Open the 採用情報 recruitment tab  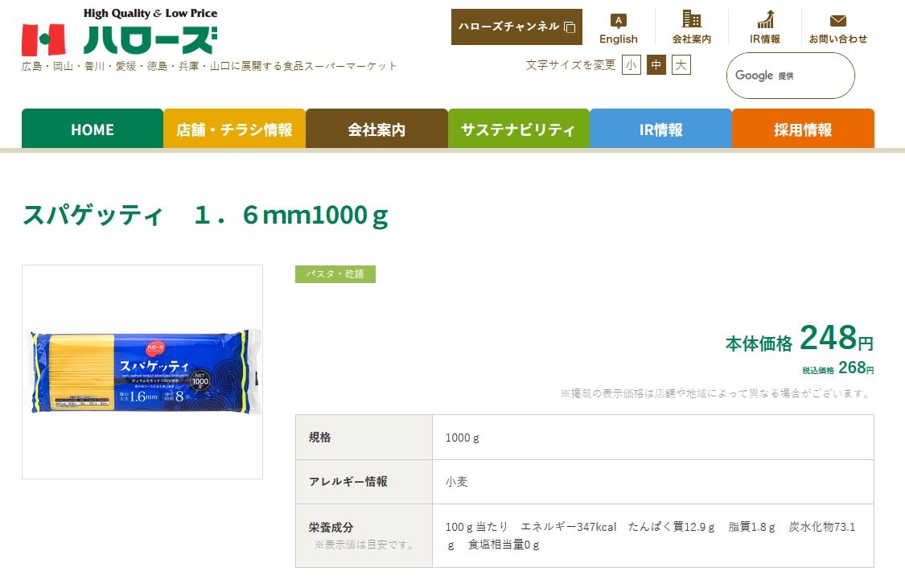803,130
